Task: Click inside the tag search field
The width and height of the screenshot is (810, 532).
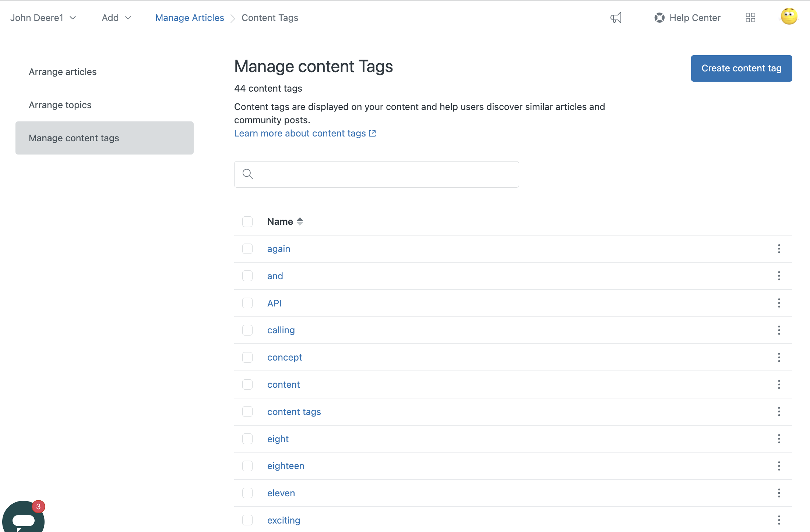Action: [376, 174]
